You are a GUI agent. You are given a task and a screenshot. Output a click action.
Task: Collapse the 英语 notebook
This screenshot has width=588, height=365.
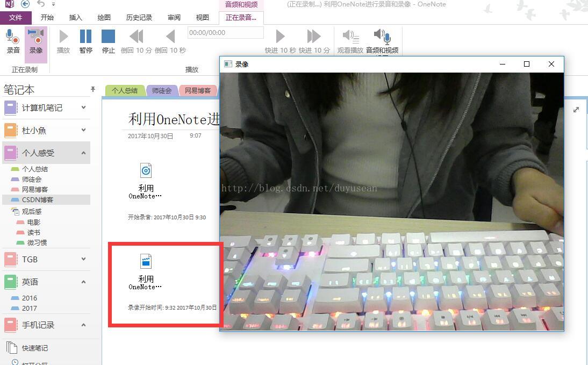(83, 282)
